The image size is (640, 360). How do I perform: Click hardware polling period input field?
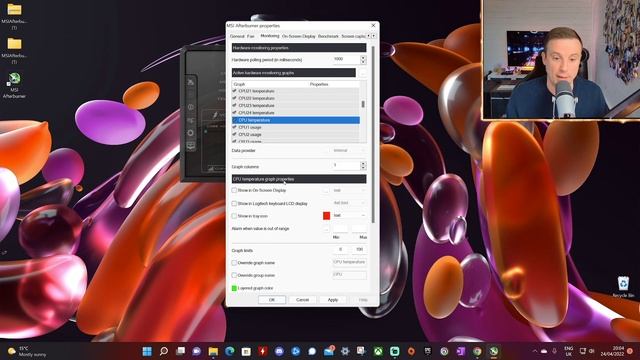point(346,60)
